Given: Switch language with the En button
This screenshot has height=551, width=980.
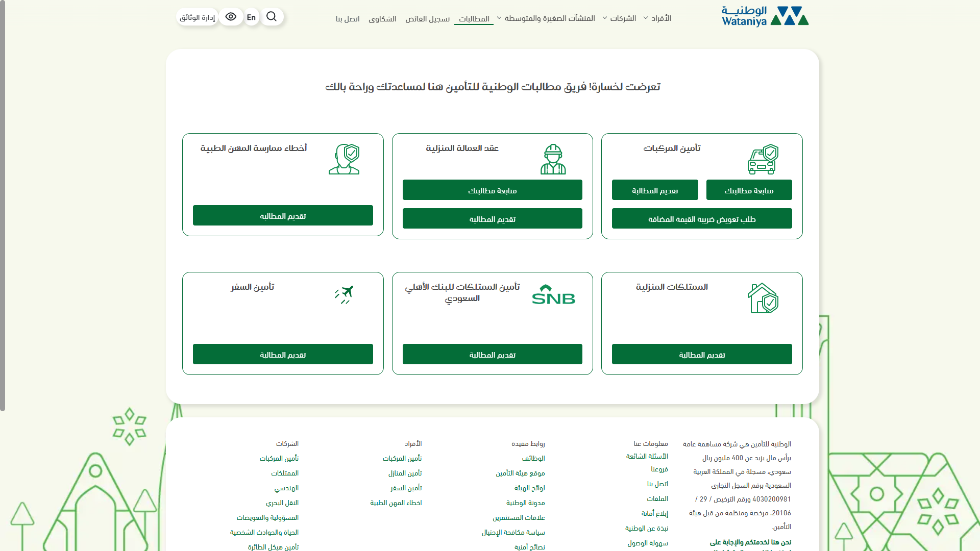Looking at the screenshot, I should (x=251, y=17).
